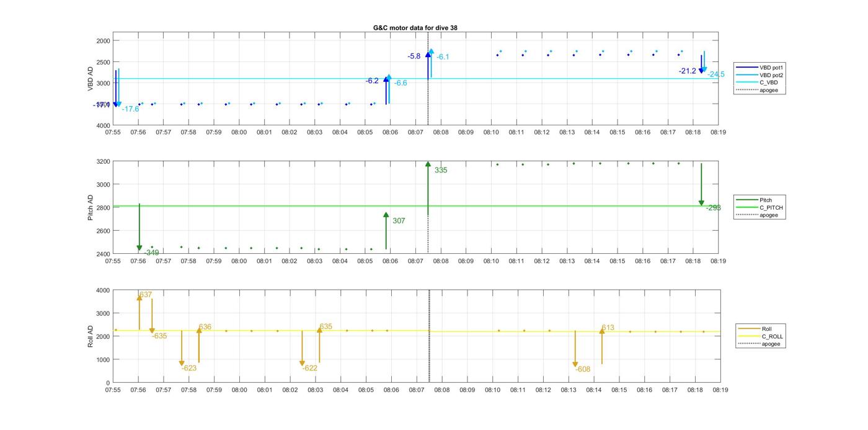Screen dimensions: 868x430
Task: Click the -24.5 VBD data label
Action: pos(716,74)
